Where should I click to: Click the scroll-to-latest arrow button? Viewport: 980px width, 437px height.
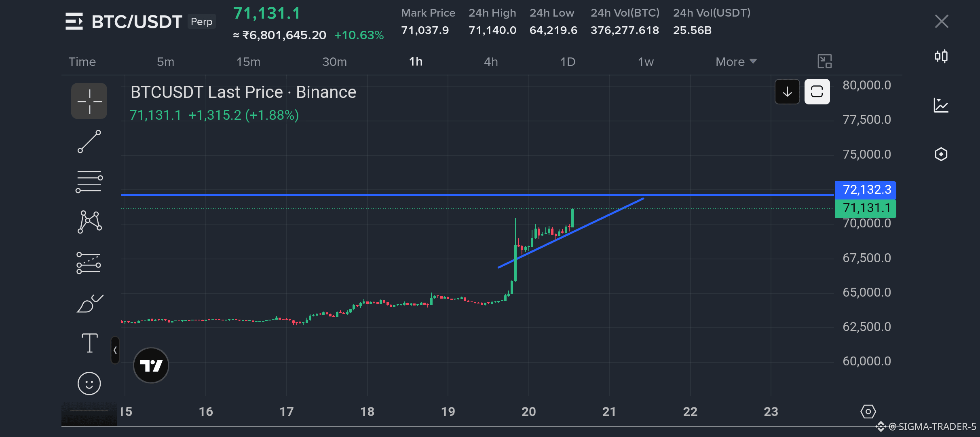[x=787, y=92]
